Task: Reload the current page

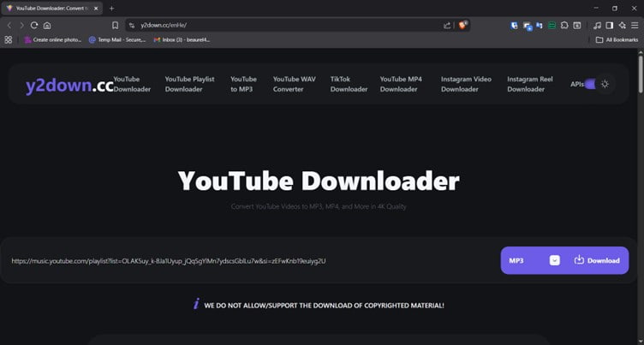Action: (x=34, y=26)
